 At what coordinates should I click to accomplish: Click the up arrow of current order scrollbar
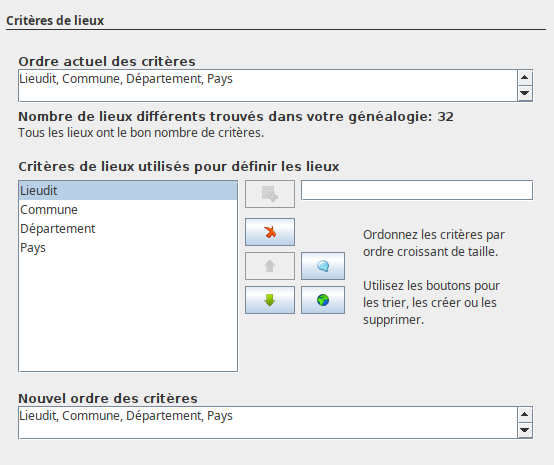pos(525,78)
